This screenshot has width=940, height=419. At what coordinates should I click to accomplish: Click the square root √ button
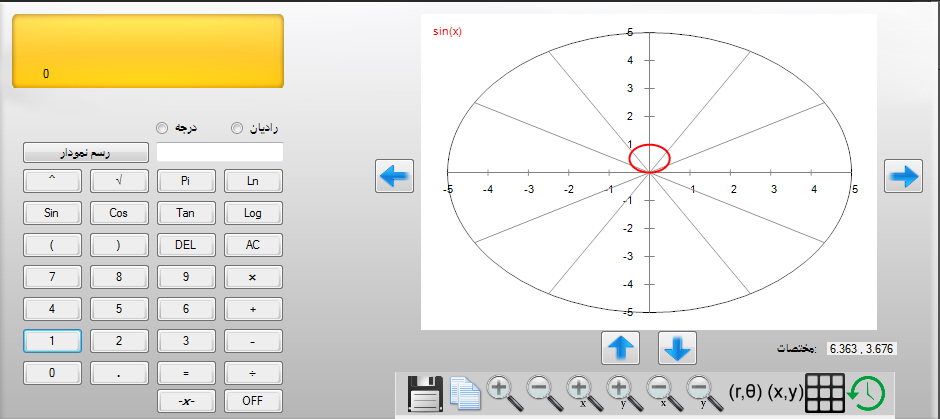119,181
